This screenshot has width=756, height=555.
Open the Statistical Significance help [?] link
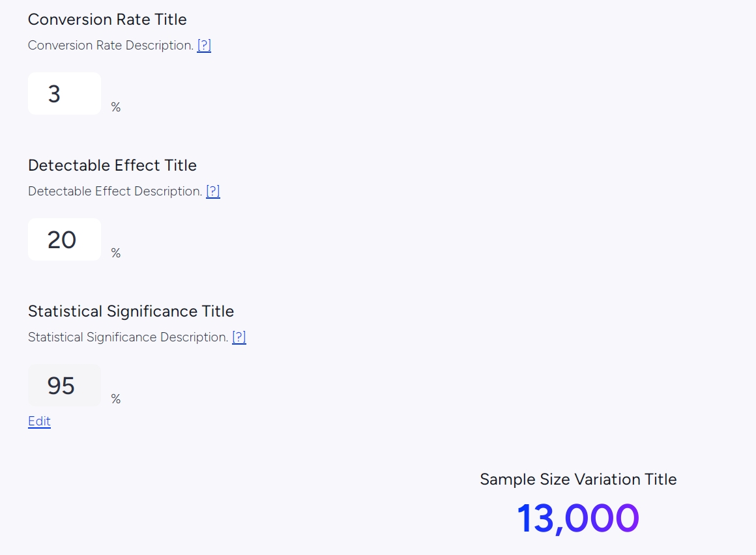coord(239,337)
